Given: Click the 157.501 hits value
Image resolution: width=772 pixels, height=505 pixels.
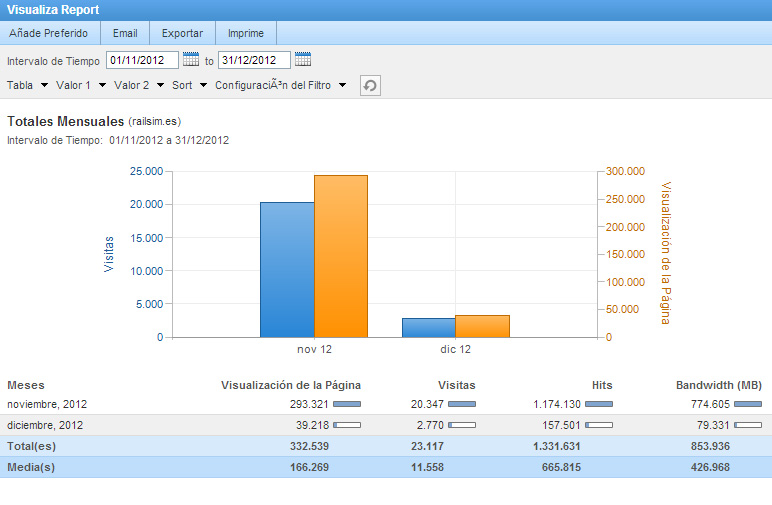Looking at the screenshot, I should (561, 425).
